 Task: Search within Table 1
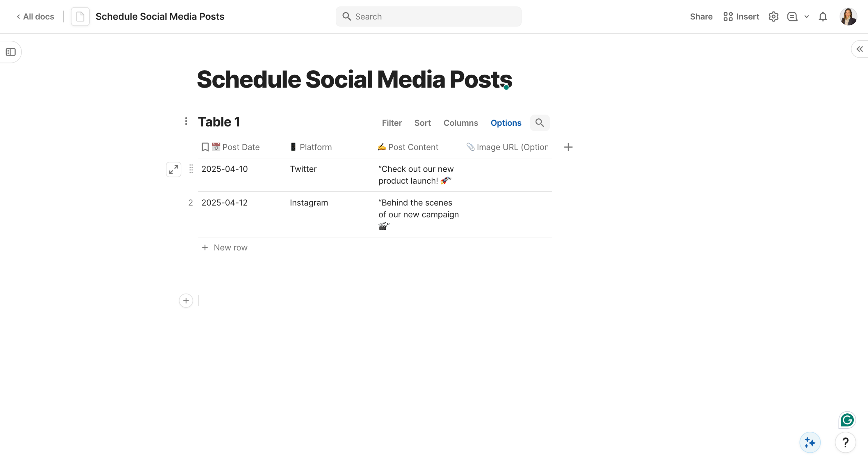pyautogui.click(x=539, y=123)
